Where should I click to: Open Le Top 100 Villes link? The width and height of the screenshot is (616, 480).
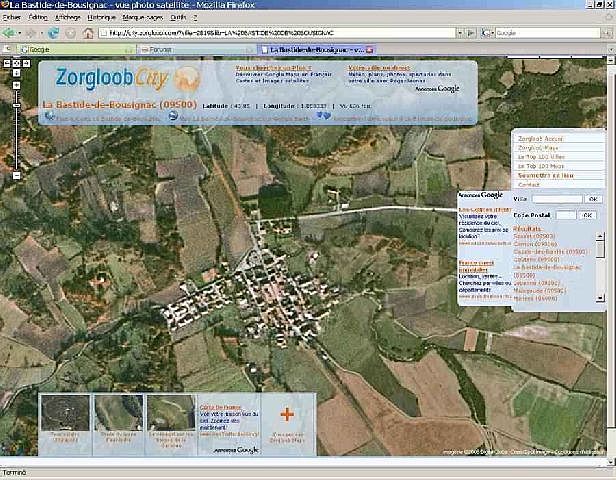[541, 157]
